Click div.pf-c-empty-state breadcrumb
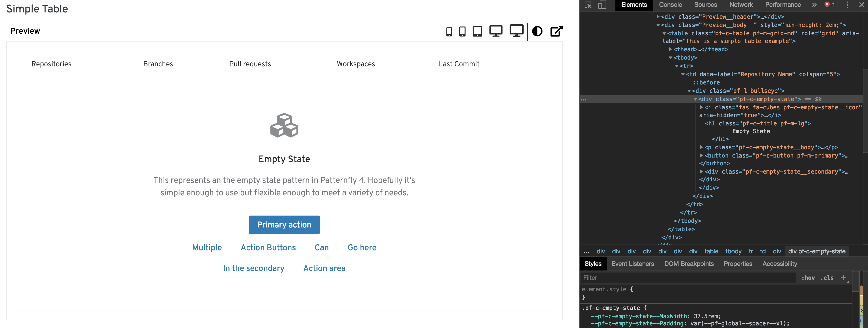Screen dimensions: 868x328 click(x=816, y=251)
